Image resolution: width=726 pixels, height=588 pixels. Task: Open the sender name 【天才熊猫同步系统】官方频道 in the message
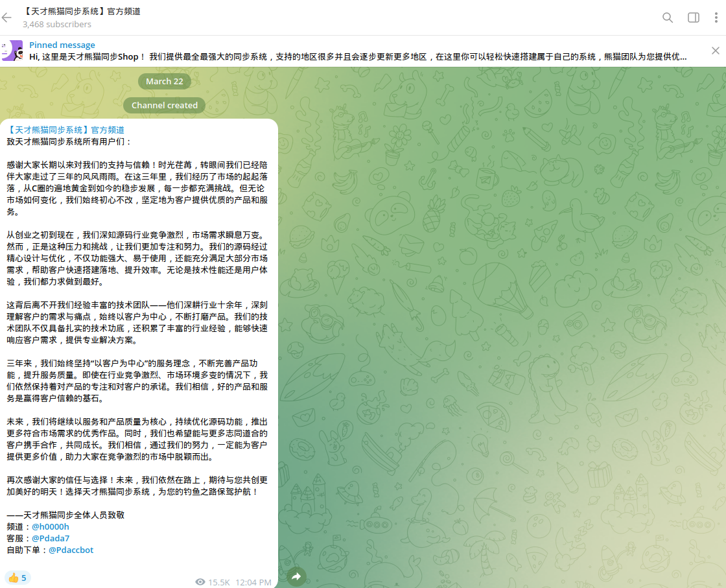tap(65, 130)
